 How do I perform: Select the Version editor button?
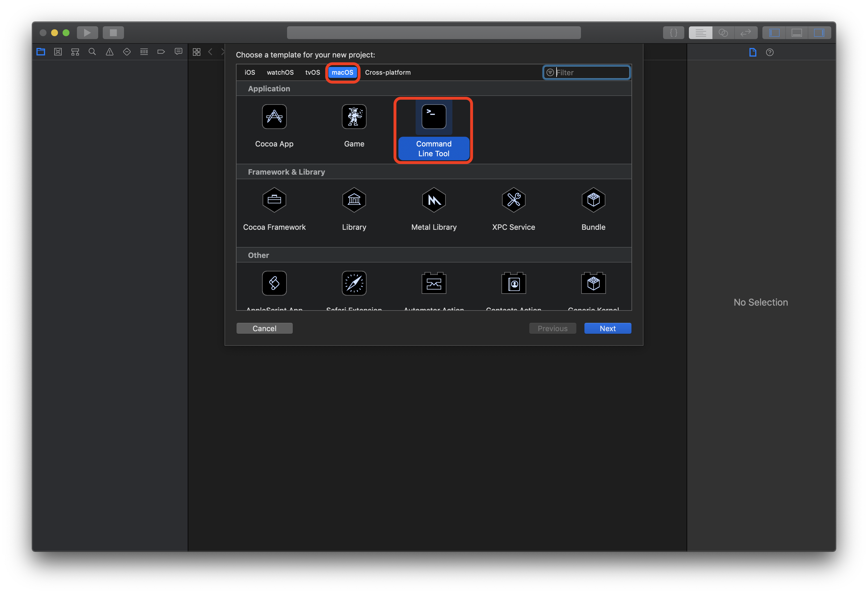pyautogui.click(x=746, y=32)
